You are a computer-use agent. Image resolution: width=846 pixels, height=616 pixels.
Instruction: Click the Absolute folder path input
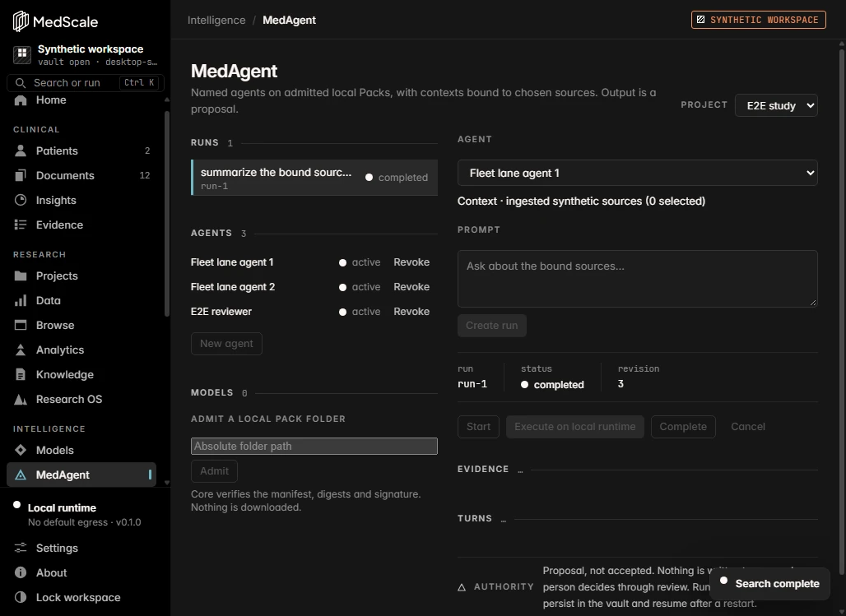point(314,446)
